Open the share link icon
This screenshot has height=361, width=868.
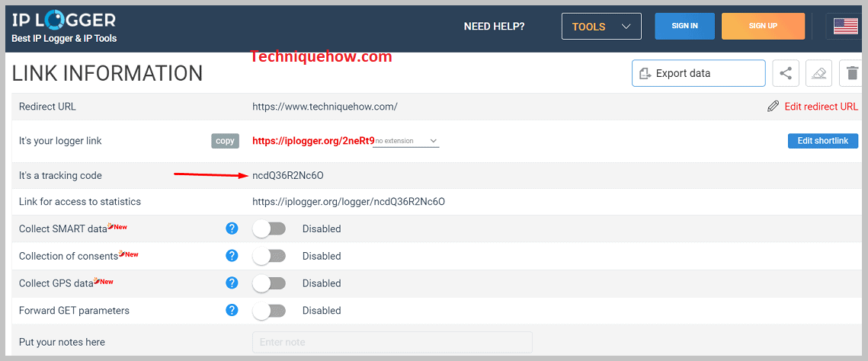(786, 74)
